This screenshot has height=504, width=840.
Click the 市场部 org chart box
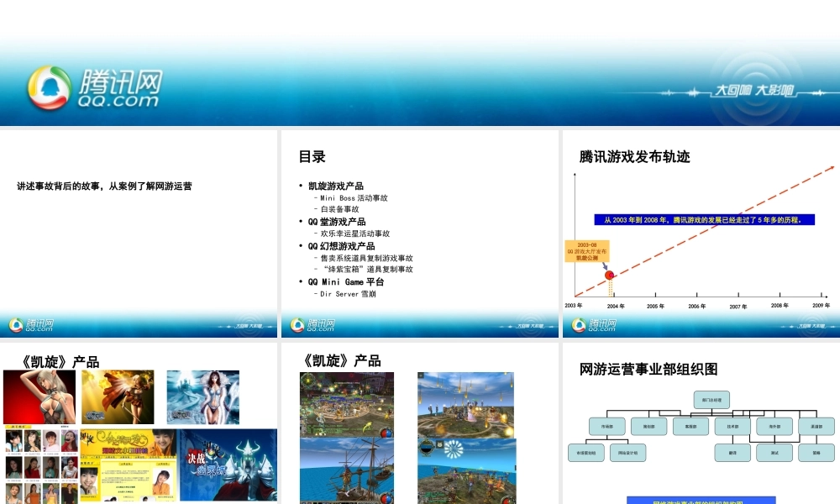click(607, 427)
